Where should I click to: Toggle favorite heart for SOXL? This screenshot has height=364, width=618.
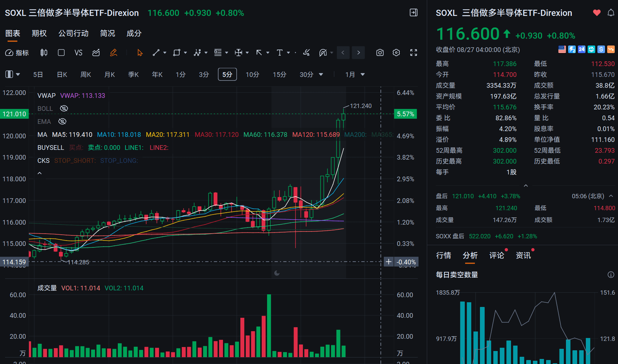pyautogui.click(x=597, y=13)
